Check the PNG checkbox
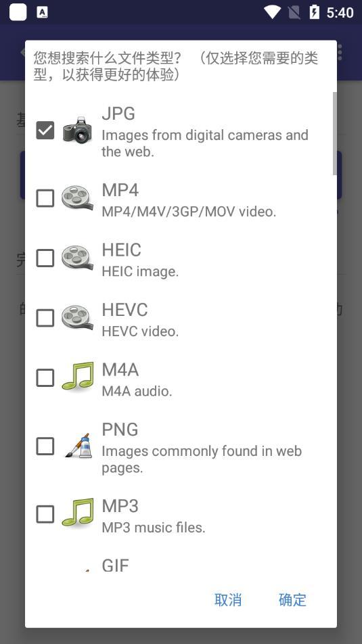 click(x=45, y=446)
